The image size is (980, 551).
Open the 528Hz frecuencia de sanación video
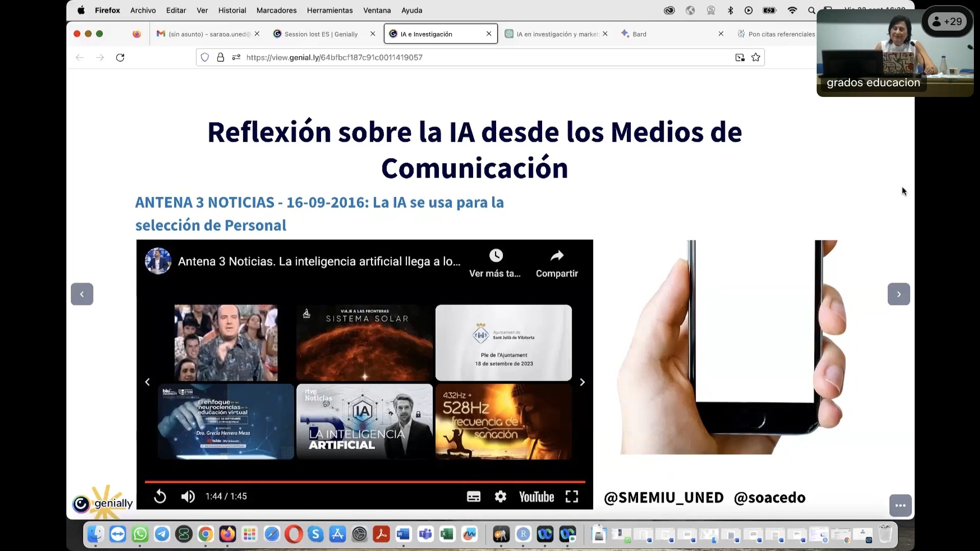click(x=503, y=422)
